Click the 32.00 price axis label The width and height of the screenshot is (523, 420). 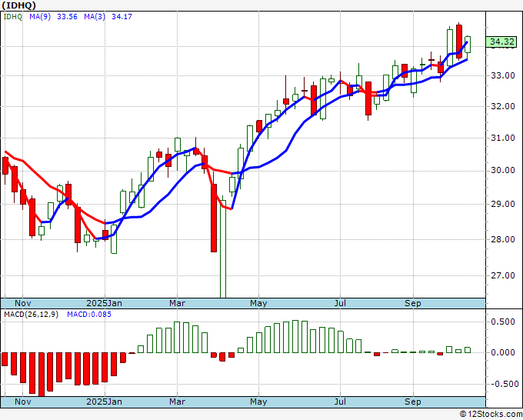pyautogui.click(x=503, y=106)
